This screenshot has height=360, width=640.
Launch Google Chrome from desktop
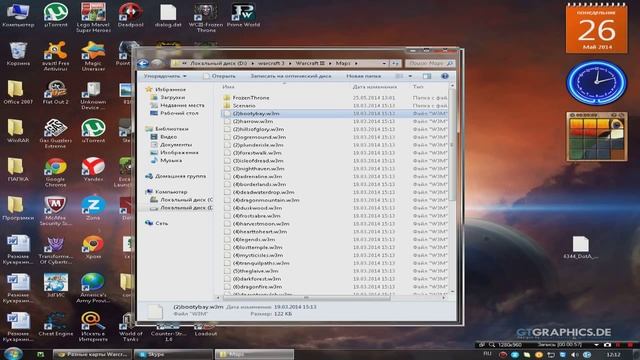pyautogui.click(x=56, y=172)
